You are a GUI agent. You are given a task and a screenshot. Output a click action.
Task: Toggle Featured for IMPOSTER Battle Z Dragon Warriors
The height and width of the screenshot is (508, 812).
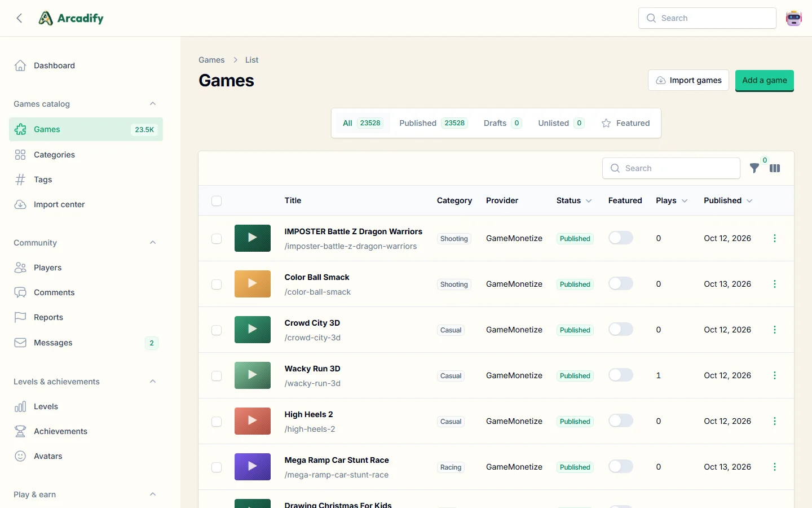621,238
